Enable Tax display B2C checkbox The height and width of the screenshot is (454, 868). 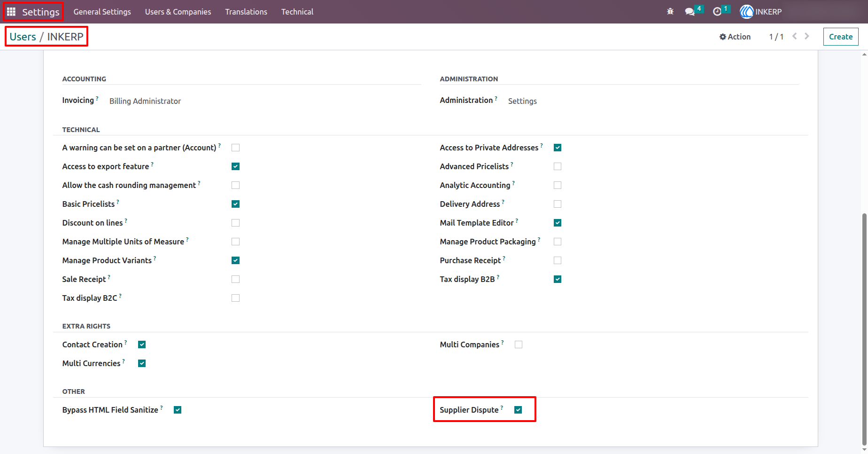click(x=236, y=298)
